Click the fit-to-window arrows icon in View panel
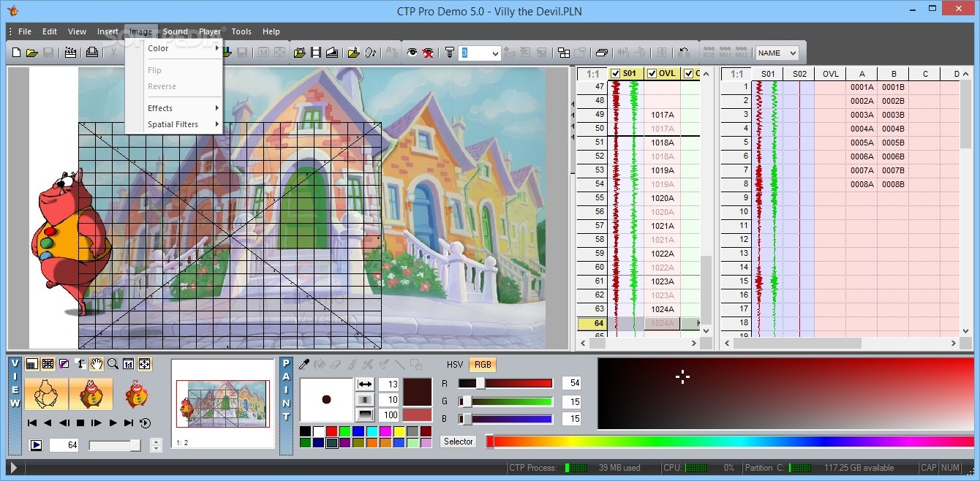This screenshot has width=980, height=481. coord(144,363)
